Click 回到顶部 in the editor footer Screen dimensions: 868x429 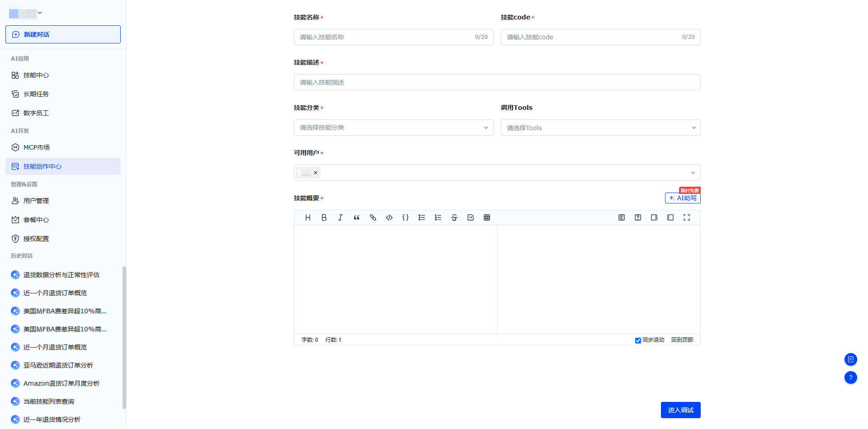pos(682,340)
